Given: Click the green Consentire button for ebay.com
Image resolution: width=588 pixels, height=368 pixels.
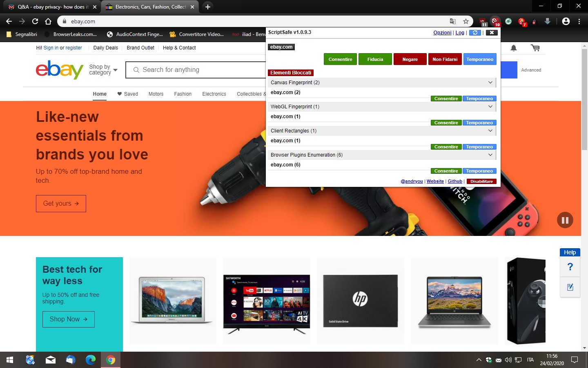Looking at the screenshot, I should [x=340, y=59].
